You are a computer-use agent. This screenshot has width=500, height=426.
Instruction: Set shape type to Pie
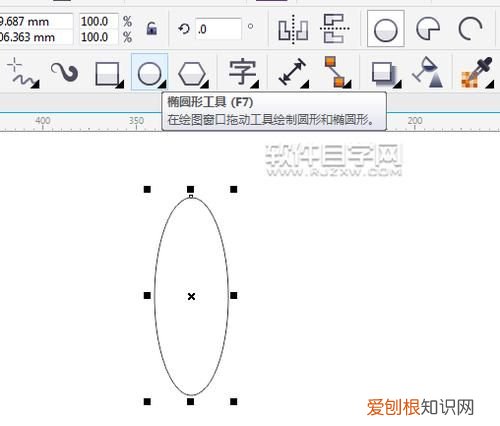(428, 29)
